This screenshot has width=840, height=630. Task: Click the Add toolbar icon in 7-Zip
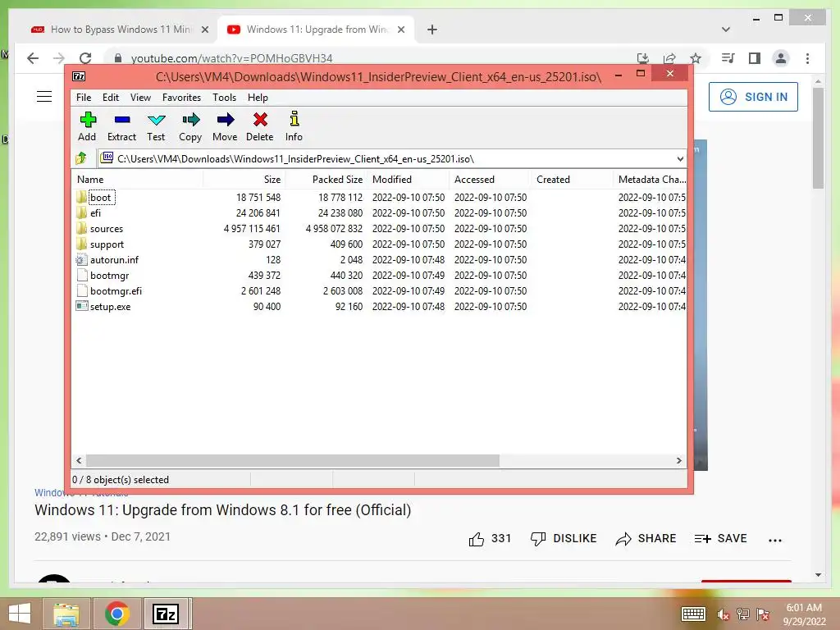[87, 120]
